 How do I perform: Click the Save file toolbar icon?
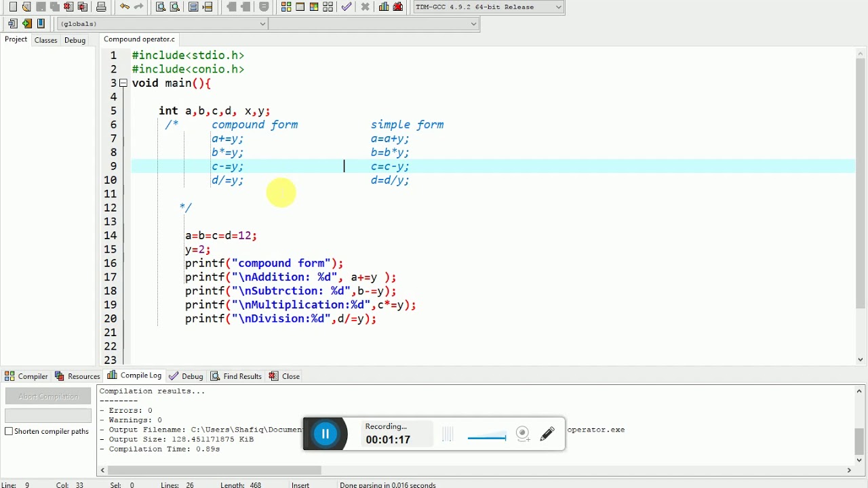pos(41,7)
